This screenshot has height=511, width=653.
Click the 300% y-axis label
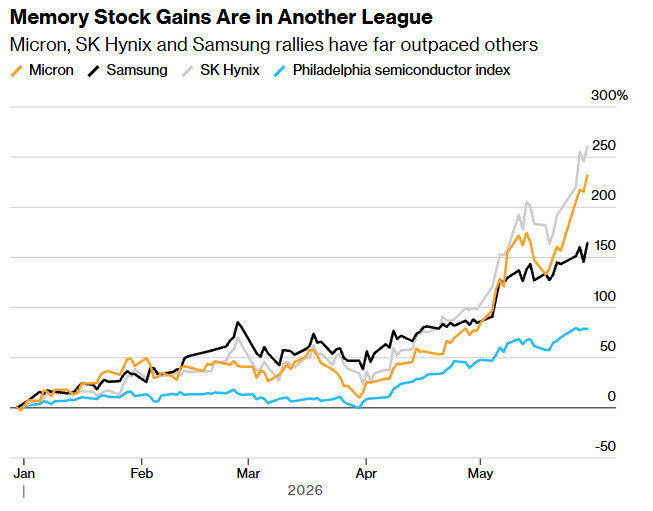(x=609, y=95)
